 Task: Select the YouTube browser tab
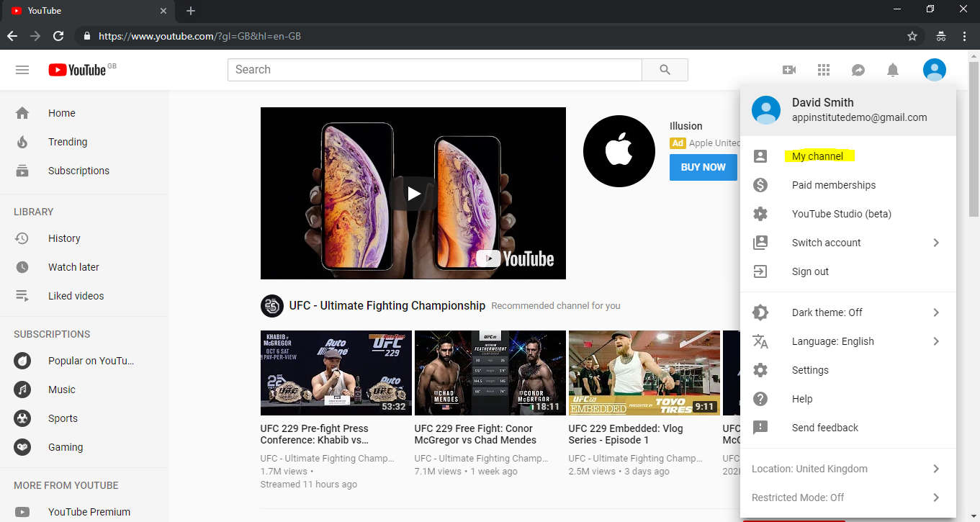coord(88,11)
